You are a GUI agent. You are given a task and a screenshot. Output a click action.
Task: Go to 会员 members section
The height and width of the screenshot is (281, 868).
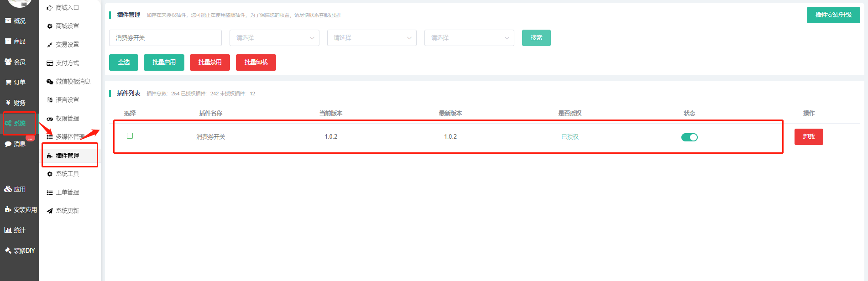(20, 62)
